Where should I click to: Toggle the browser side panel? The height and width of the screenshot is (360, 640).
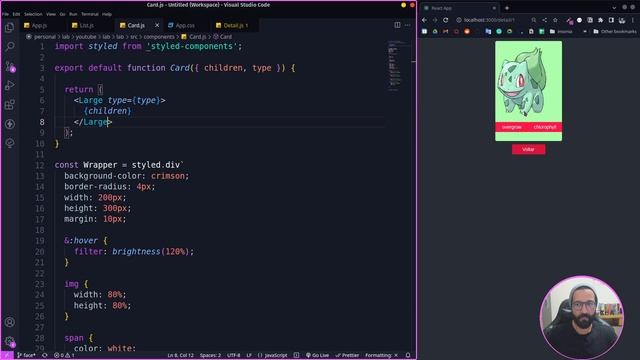click(x=611, y=20)
